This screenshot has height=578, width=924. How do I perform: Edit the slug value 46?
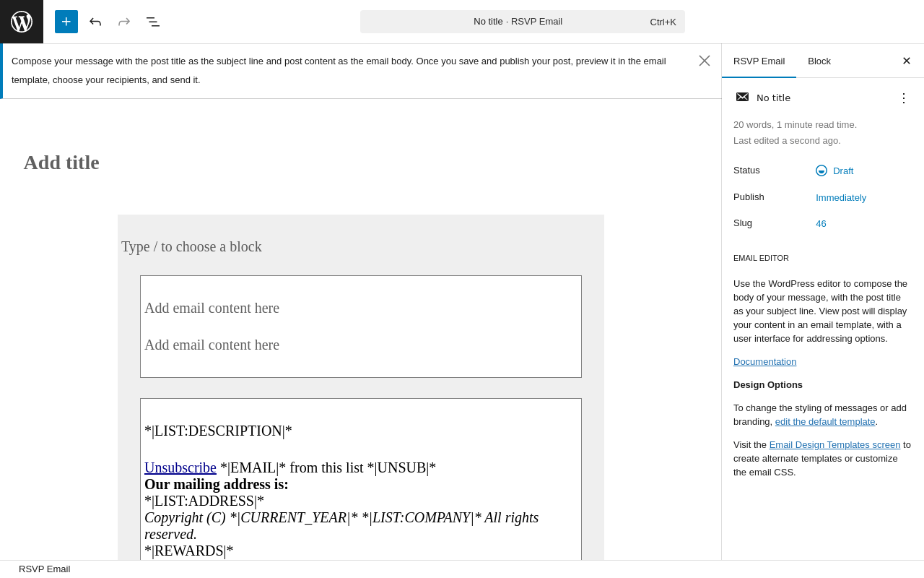pos(821,224)
